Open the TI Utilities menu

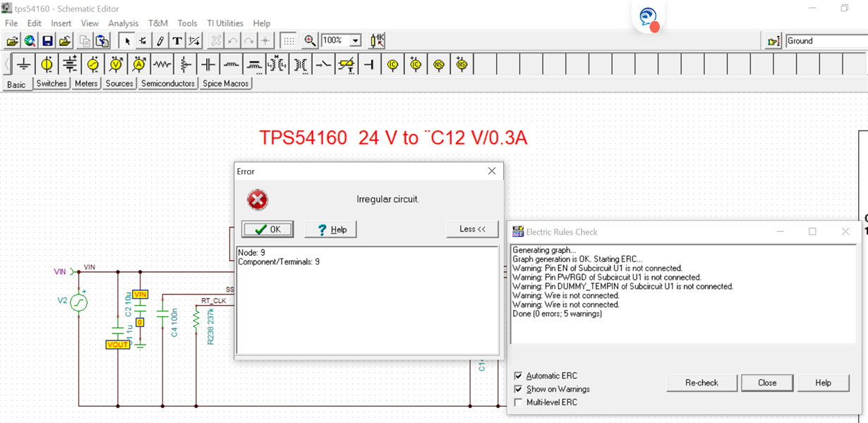225,23
